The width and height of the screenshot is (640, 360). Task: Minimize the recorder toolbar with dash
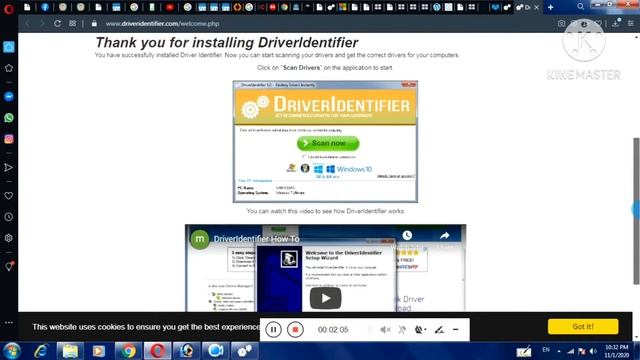coord(456,329)
